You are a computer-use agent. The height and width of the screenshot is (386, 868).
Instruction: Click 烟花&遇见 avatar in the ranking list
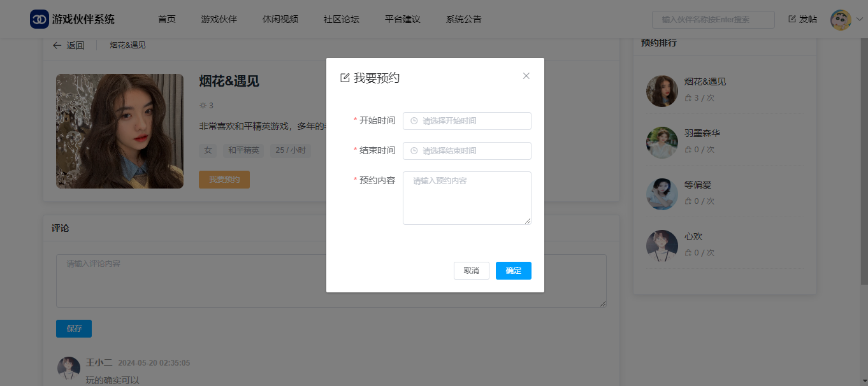(662, 91)
